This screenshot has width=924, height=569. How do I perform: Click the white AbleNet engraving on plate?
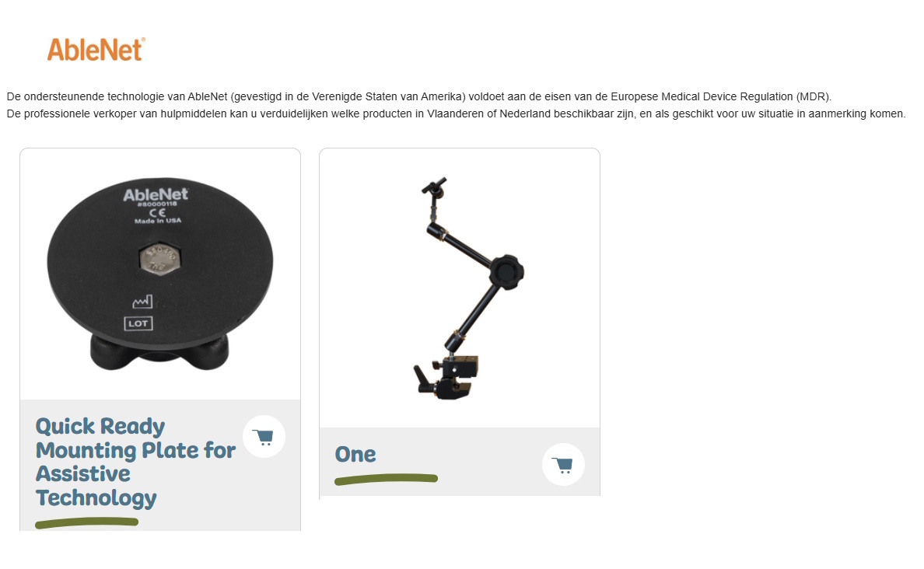click(156, 194)
